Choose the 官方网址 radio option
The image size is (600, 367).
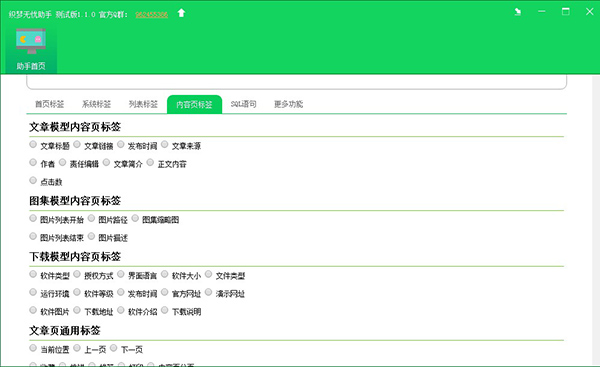point(165,292)
